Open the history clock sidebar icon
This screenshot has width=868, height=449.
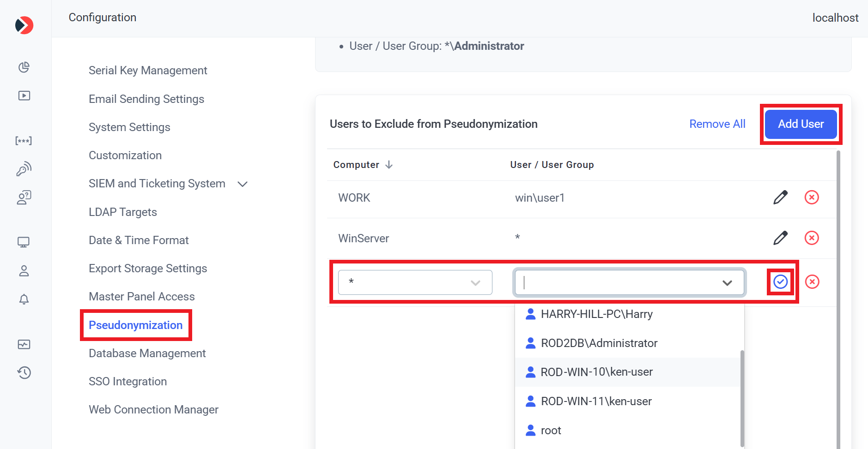pos(24,372)
